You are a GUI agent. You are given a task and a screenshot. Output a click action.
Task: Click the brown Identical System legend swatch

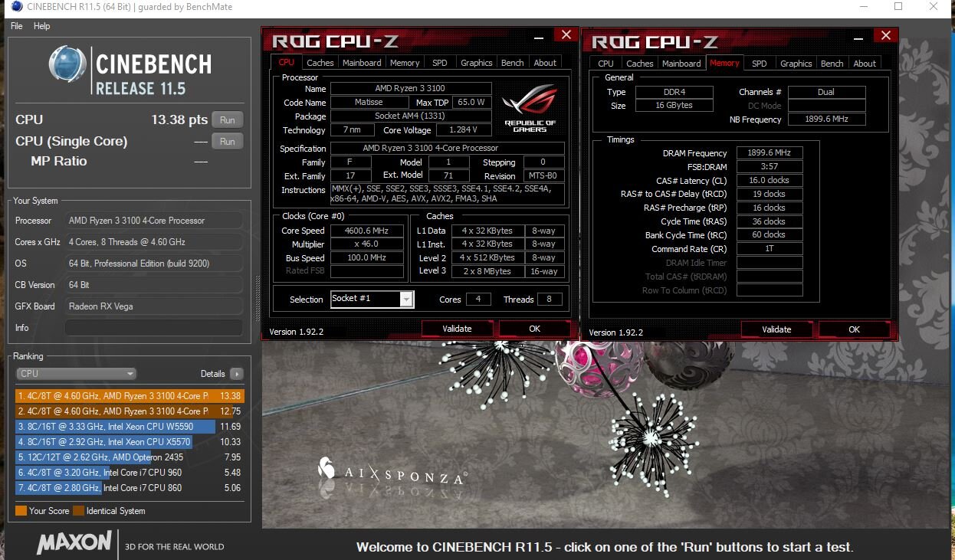point(78,511)
